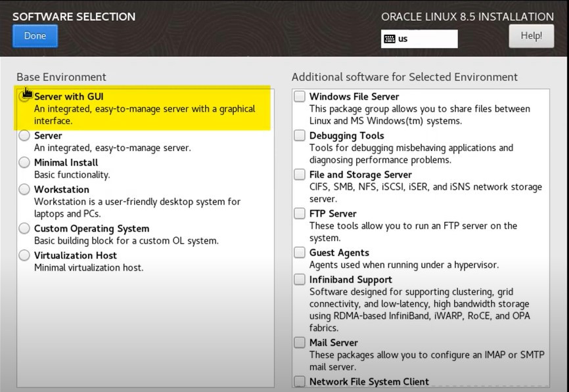Enable the FTP Server checkbox

(x=300, y=213)
